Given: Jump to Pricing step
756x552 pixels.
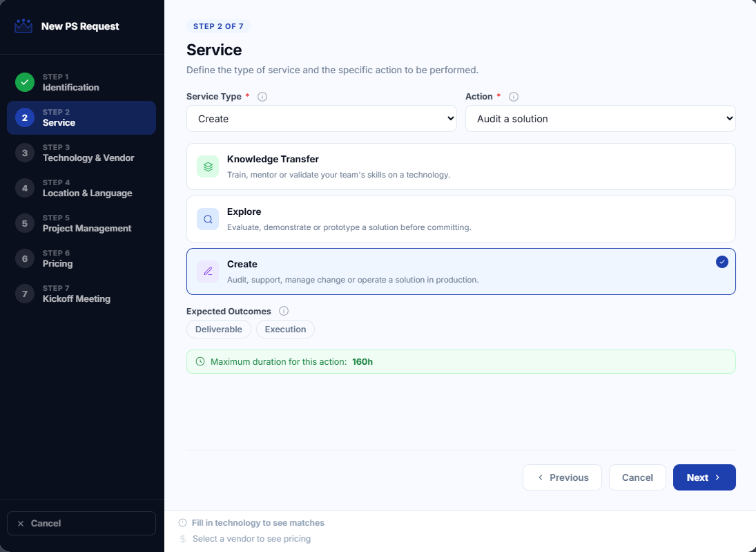Looking at the screenshot, I should click(x=81, y=258).
